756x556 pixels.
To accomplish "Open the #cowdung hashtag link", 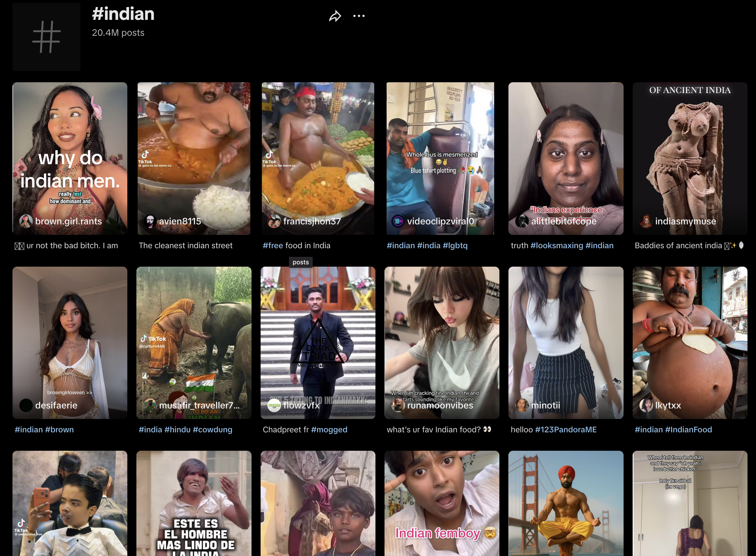I will [x=212, y=429].
